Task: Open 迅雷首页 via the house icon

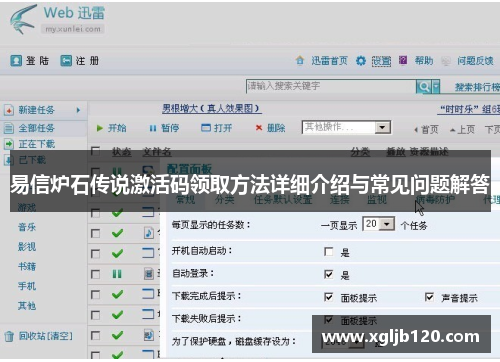Action: (300, 60)
